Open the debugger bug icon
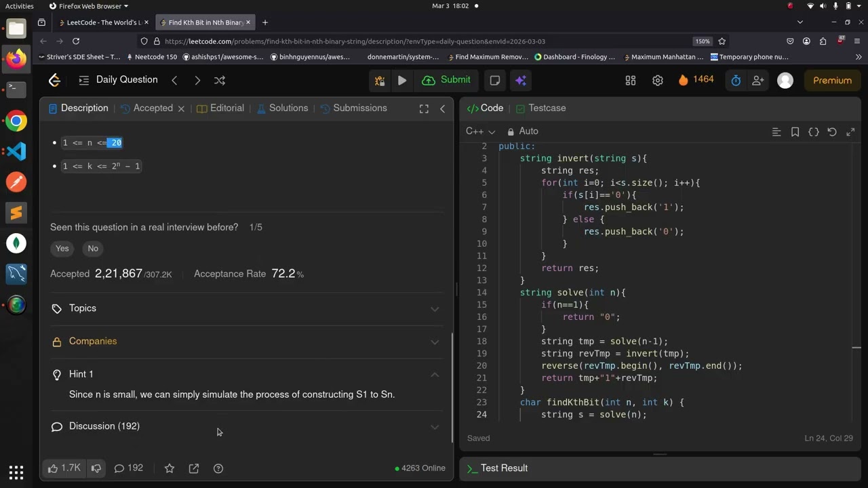Image resolution: width=868 pixels, height=488 pixels. click(x=380, y=80)
